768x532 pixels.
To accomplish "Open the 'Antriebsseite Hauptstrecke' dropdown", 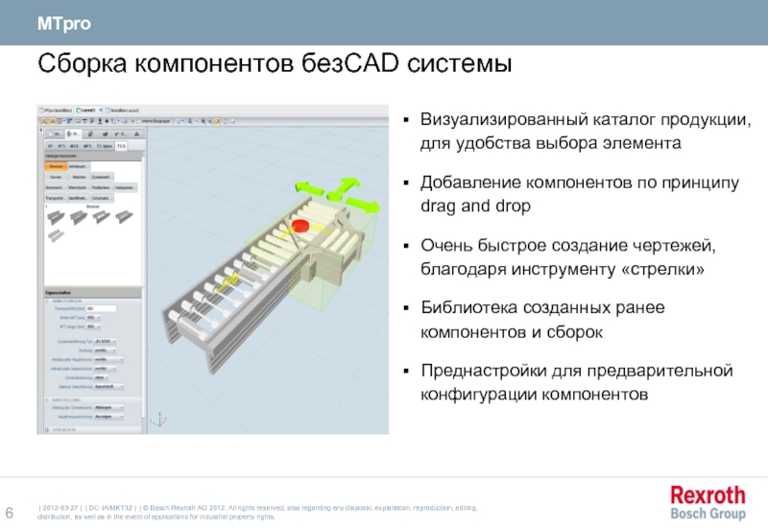I will pos(108,359).
